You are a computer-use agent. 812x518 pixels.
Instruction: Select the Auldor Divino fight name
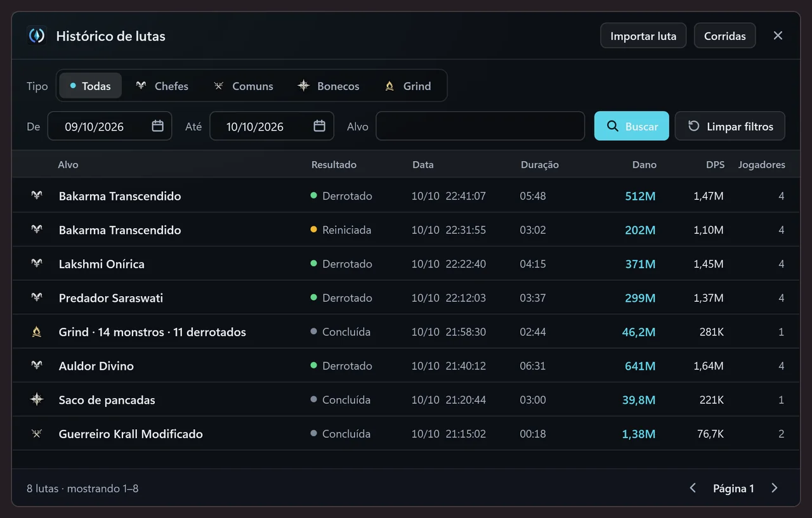[x=96, y=366]
